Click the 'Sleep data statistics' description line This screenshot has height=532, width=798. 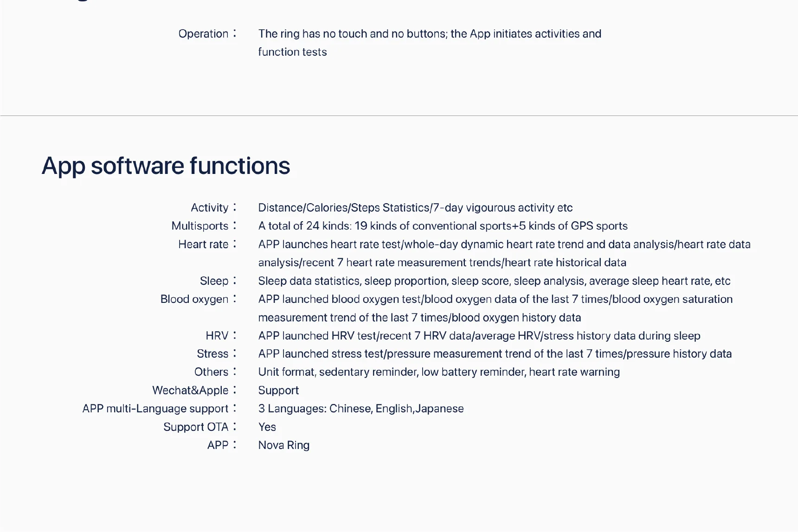click(494, 281)
